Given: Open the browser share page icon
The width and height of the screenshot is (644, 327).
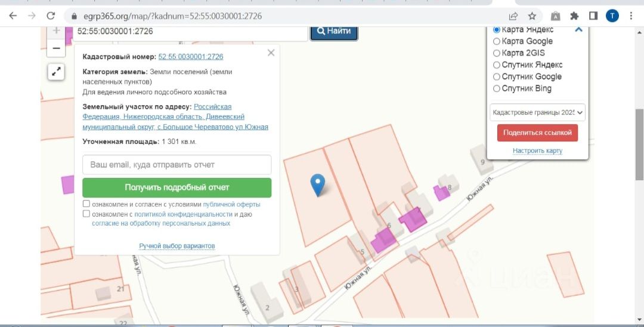Looking at the screenshot, I should click(513, 16).
